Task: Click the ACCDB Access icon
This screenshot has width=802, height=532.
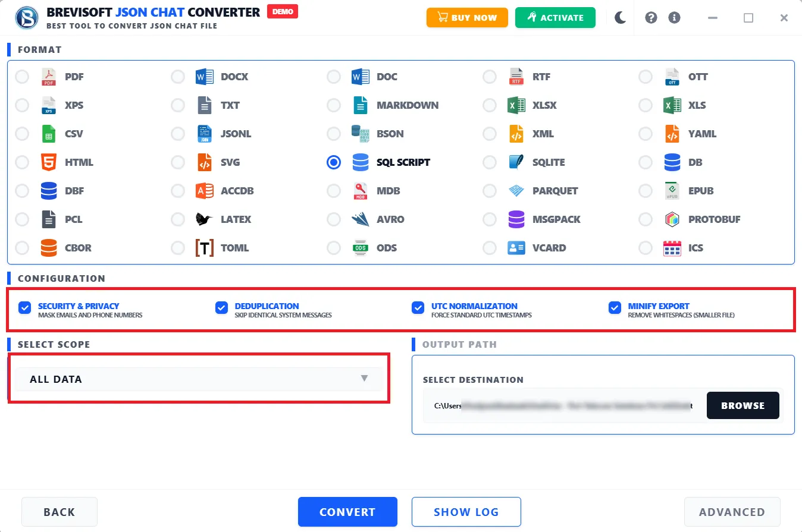Action: [205, 191]
